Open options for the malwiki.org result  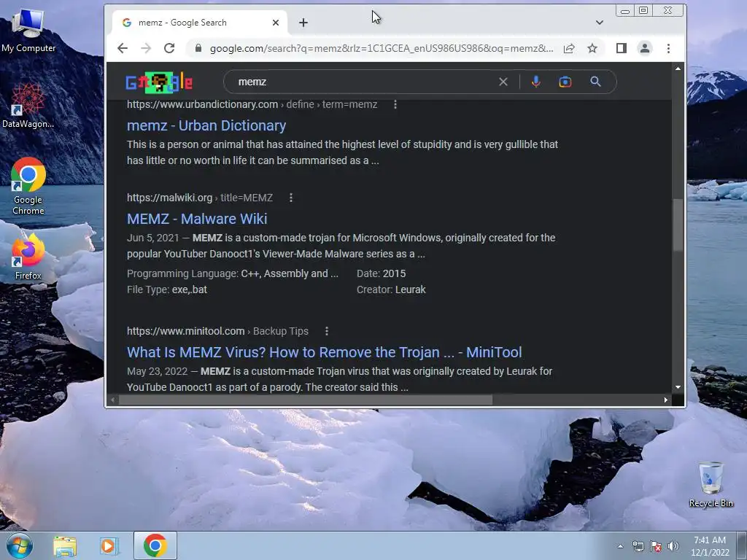tap(290, 198)
